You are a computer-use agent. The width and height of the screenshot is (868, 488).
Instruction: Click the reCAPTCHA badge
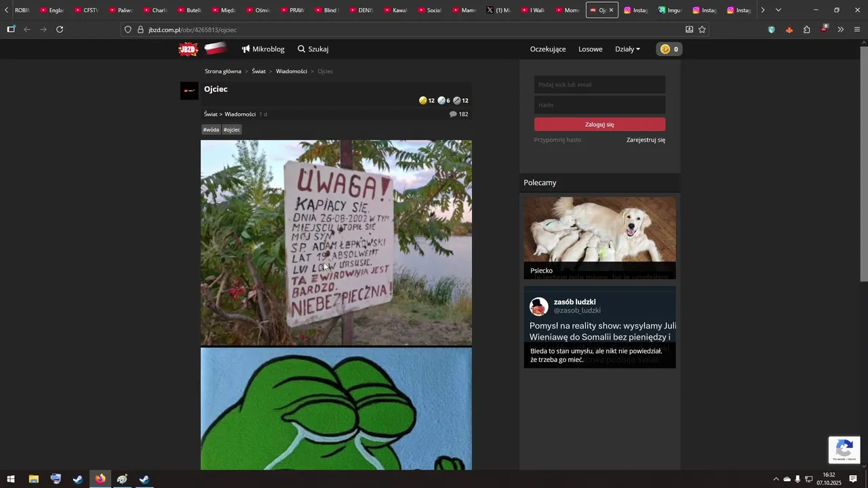click(844, 450)
